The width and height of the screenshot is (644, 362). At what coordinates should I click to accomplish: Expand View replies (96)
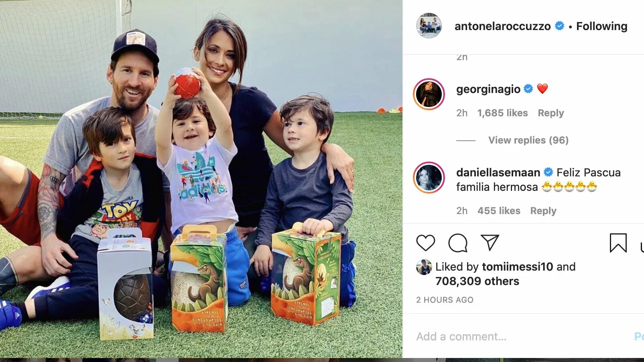pos(528,140)
